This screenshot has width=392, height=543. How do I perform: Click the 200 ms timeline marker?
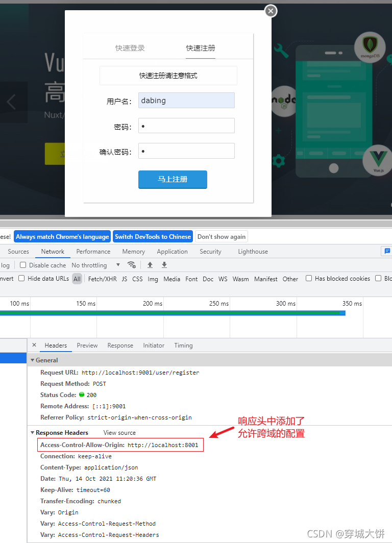tap(153, 303)
